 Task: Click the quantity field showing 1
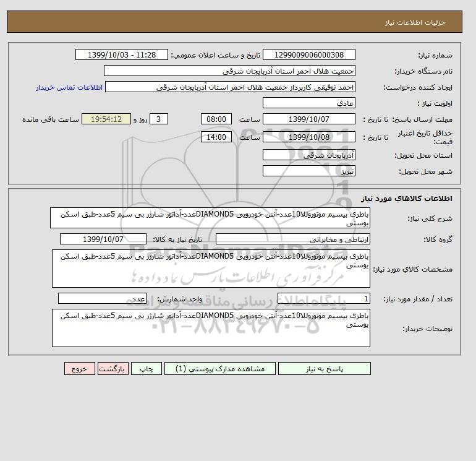[x=323, y=299]
